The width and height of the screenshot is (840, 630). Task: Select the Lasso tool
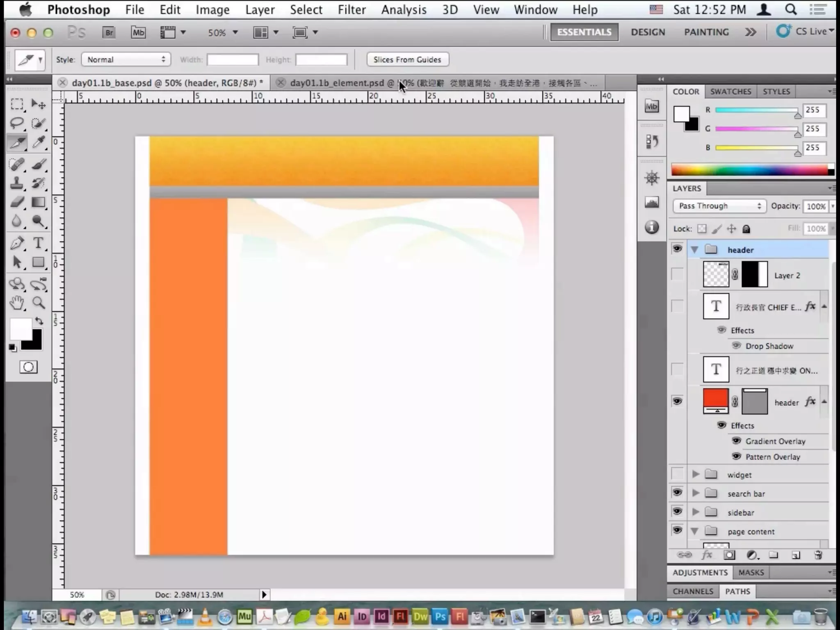pyautogui.click(x=17, y=123)
